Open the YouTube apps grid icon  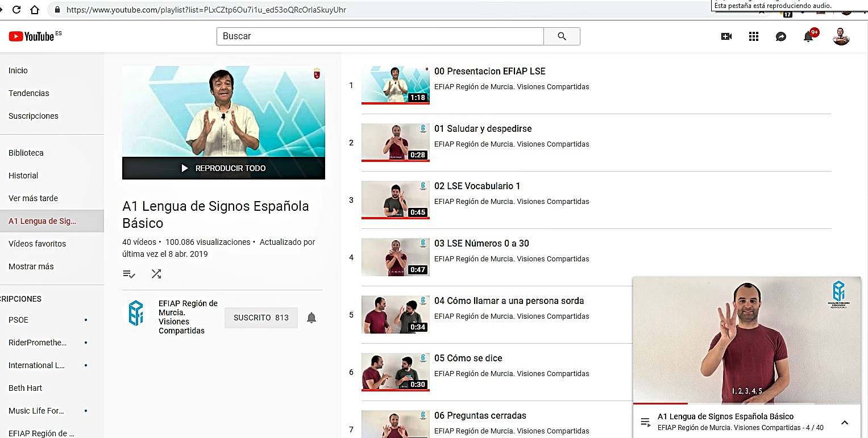[754, 36]
